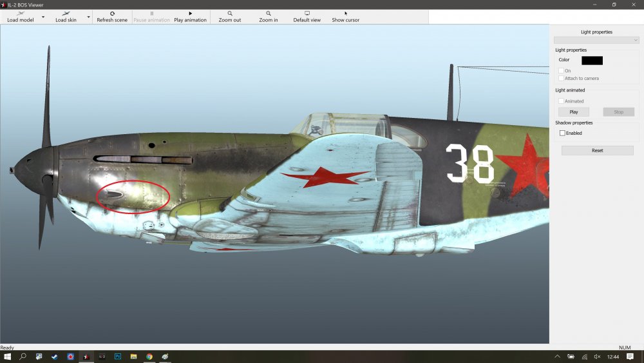Zoom out of the model view

click(230, 17)
